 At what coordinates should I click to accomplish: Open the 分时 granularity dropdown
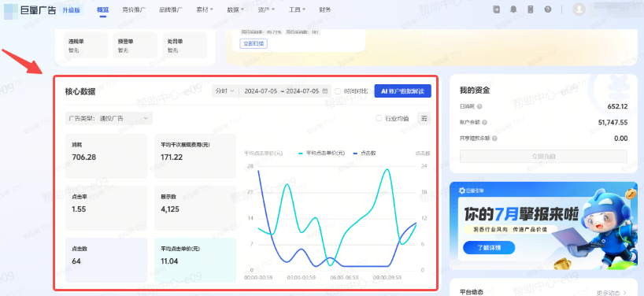pos(224,91)
